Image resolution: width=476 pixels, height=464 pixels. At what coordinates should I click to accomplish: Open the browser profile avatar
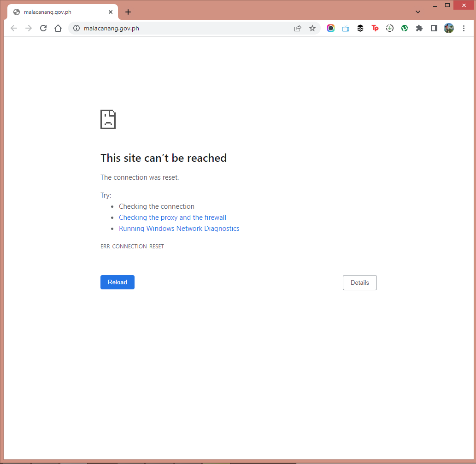point(449,28)
